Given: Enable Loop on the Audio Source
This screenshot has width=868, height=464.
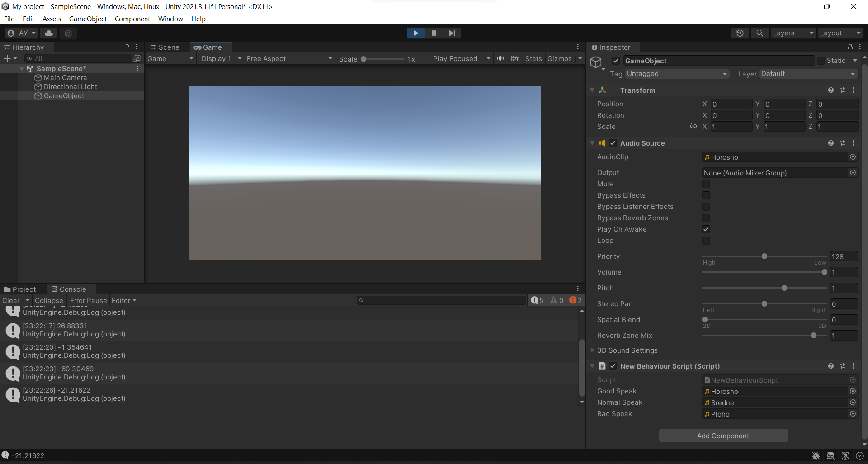Looking at the screenshot, I should pyautogui.click(x=706, y=241).
